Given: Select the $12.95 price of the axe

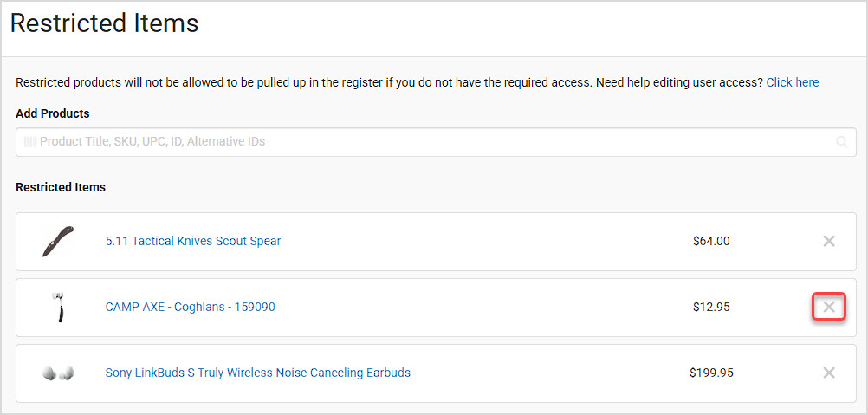Looking at the screenshot, I should [x=711, y=307].
